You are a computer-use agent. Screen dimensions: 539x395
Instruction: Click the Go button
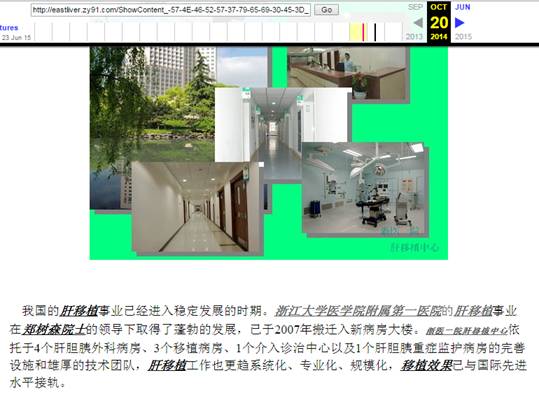pos(327,10)
